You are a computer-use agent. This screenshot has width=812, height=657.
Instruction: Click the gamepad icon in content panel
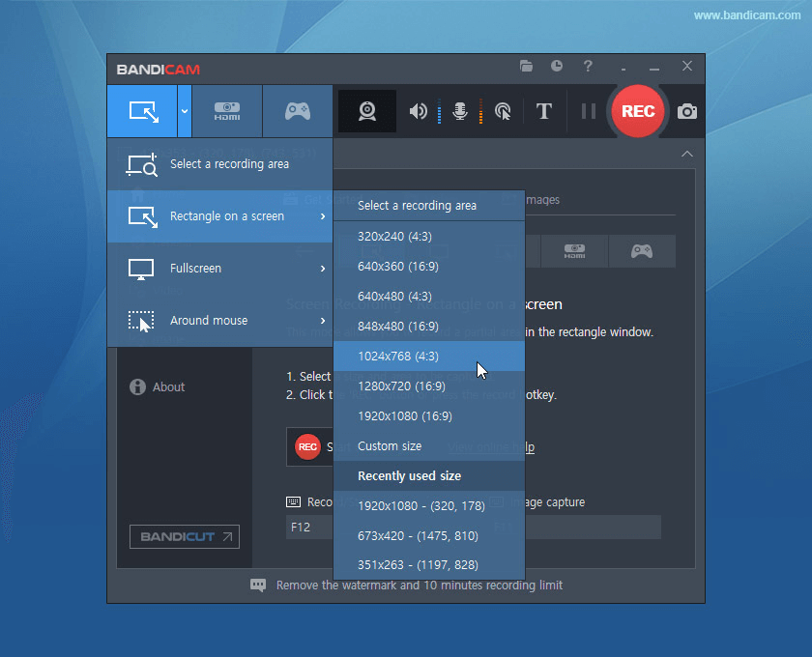pyautogui.click(x=642, y=251)
